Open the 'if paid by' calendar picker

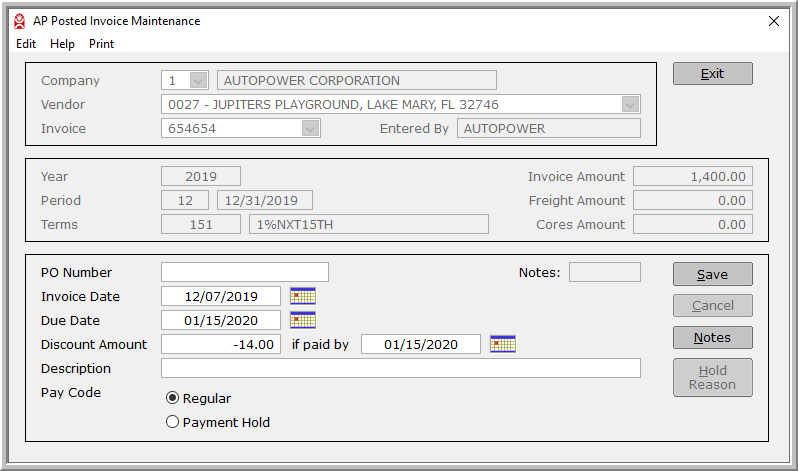pyautogui.click(x=502, y=344)
